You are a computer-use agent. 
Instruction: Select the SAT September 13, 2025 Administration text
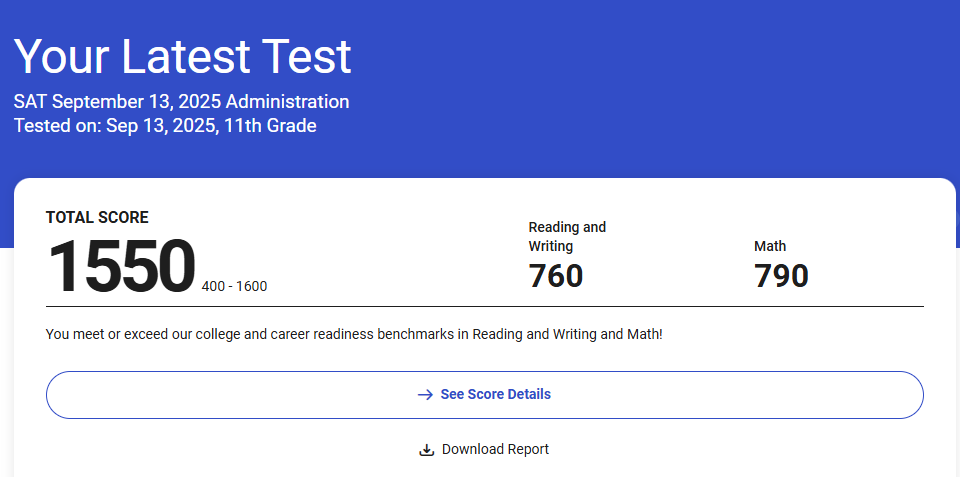pos(181,102)
